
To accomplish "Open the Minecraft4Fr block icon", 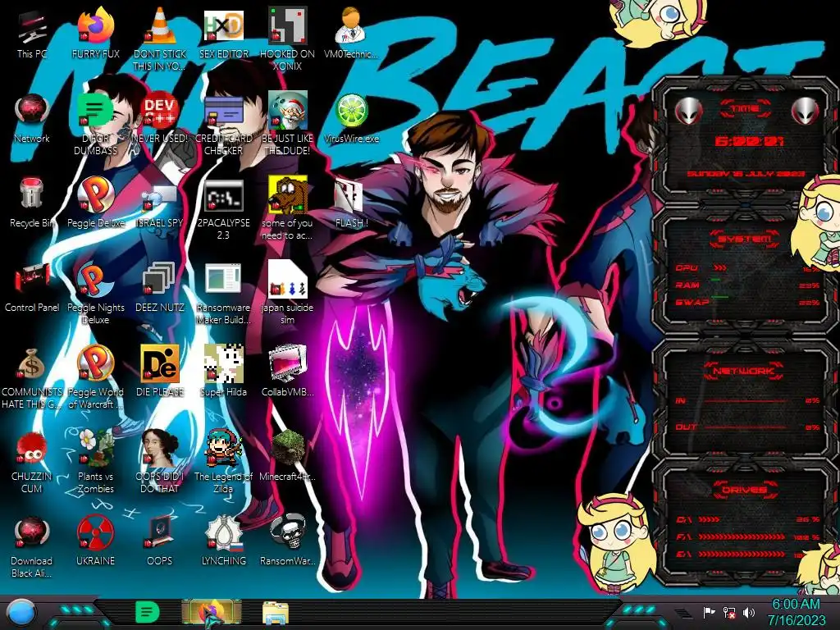I will [288, 448].
